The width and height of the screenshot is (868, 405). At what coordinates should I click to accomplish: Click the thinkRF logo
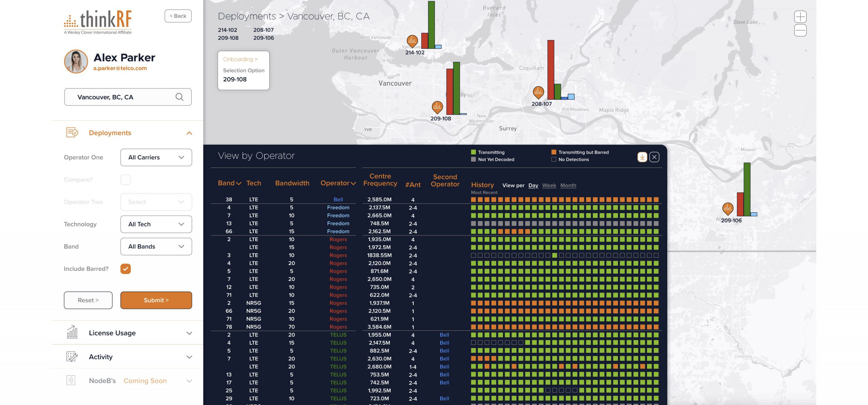point(98,22)
